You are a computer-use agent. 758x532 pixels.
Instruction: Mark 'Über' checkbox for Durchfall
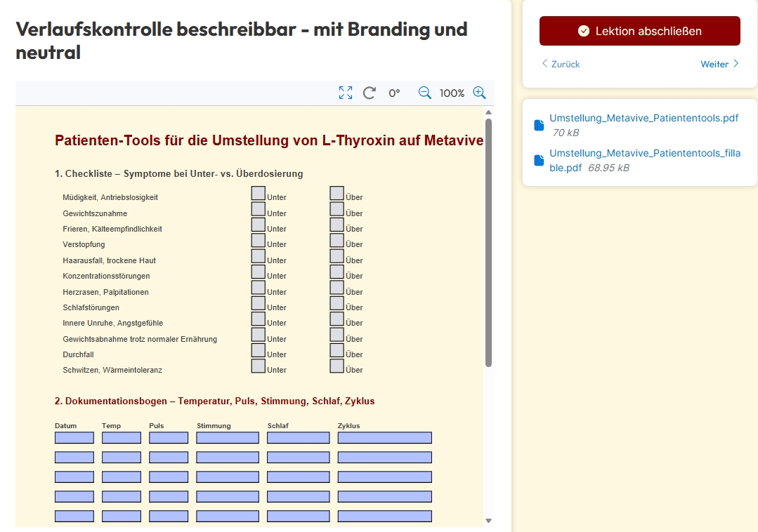click(x=337, y=350)
